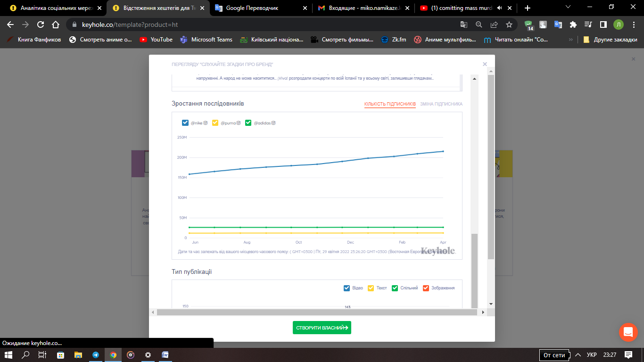Image resolution: width=644 pixels, height=362 pixels.
Task: Show hidden system tray icons chevron
Action: [x=578, y=355]
